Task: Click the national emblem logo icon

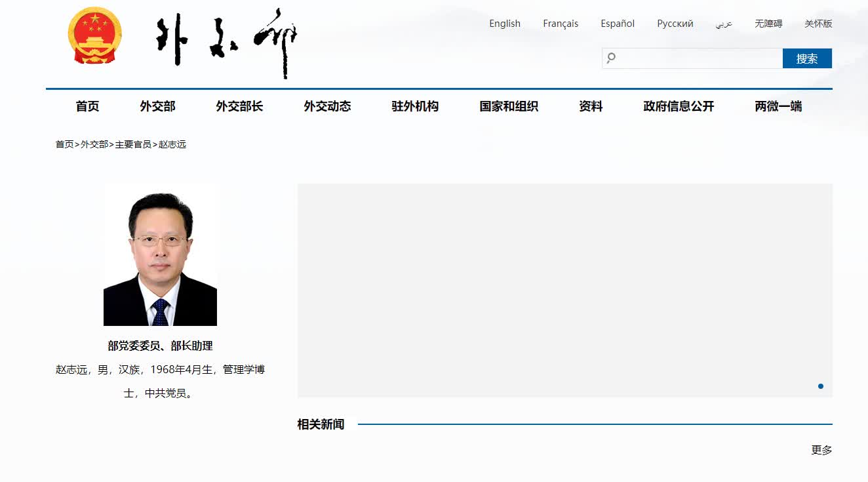Action: [95, 36]
